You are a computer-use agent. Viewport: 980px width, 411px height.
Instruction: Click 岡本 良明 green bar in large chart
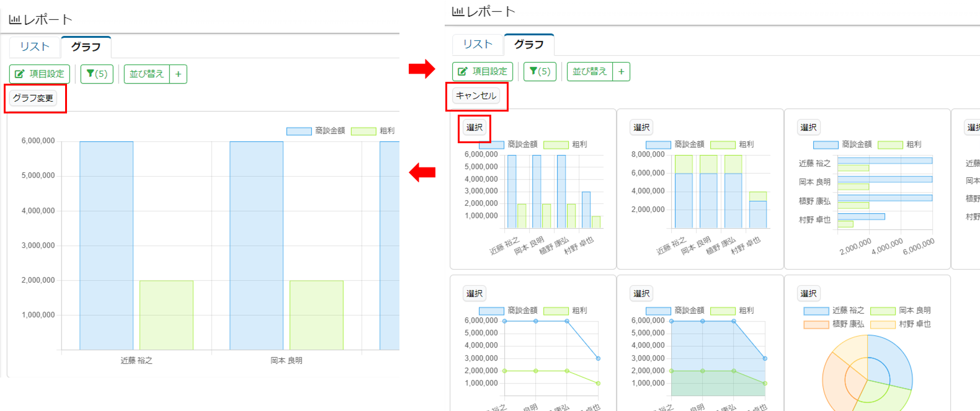[x=316, y=315]
